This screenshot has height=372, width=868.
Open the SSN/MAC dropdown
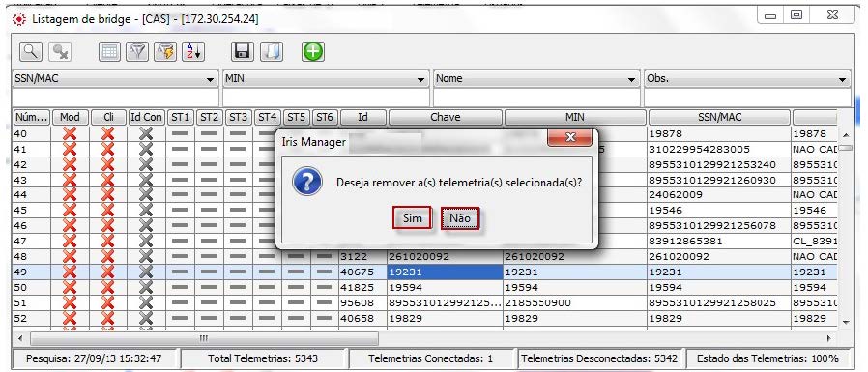pos(115,78)
